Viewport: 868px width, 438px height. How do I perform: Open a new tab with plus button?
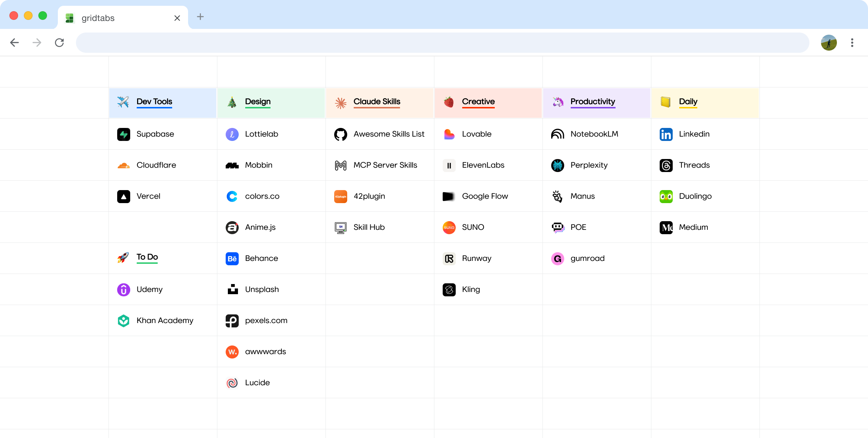coord(200,17)
